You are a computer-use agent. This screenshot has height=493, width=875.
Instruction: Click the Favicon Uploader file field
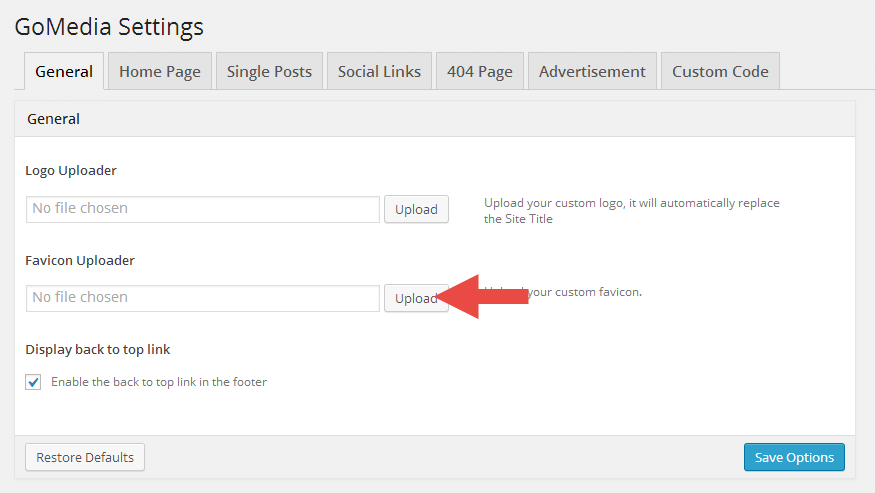pyautogui.click(x=203, y=298)
